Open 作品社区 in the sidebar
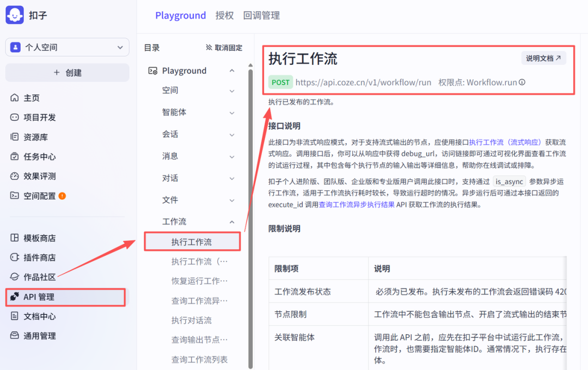This screenshot has height=370, width=588. [x=33, y=277]
